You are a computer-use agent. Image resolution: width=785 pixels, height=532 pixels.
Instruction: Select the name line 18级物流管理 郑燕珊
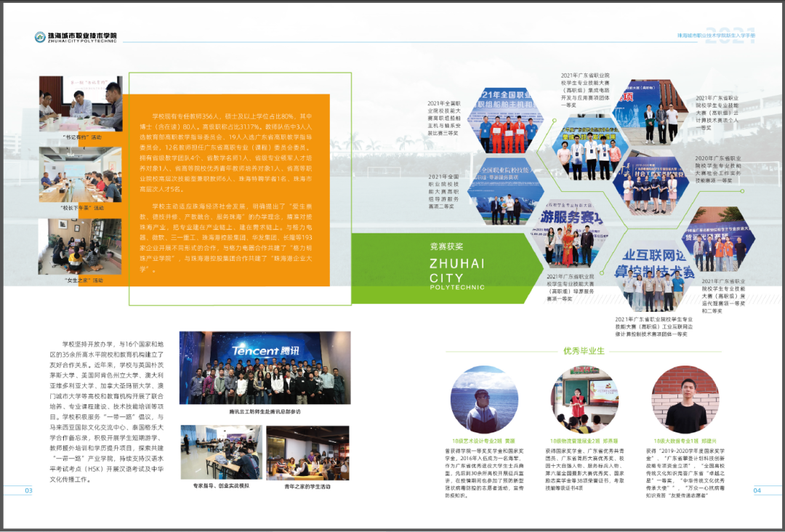tap(584, 441)
